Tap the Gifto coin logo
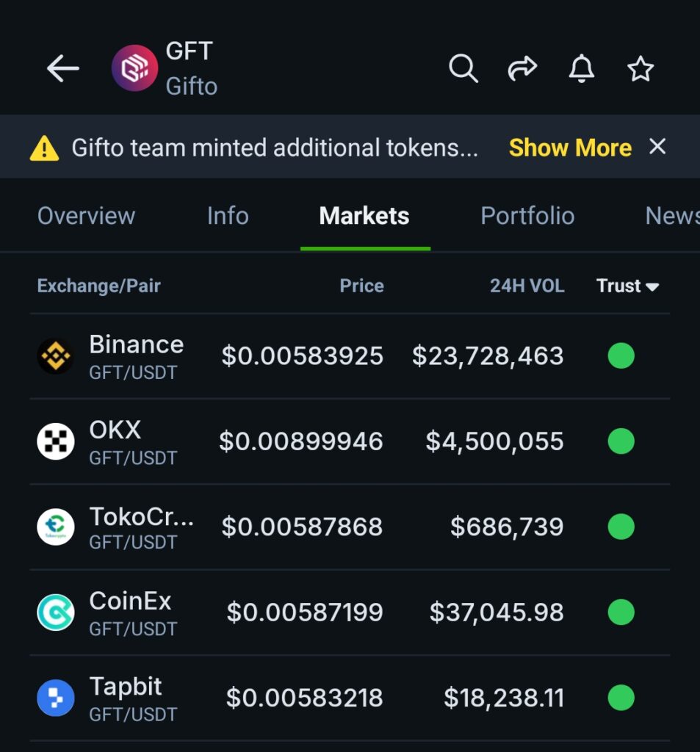The height and width of the screenshot is (752, 700). click(135, 68)
